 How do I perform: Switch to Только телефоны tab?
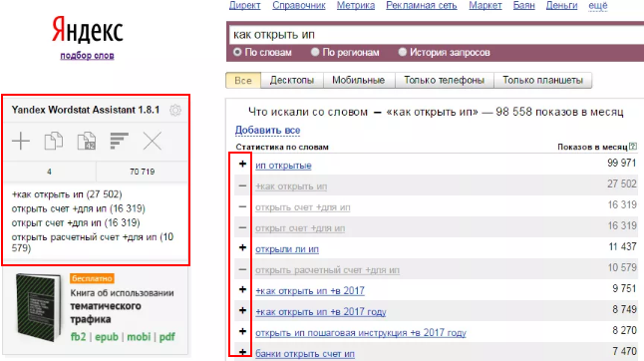click(x=444, y=80)
